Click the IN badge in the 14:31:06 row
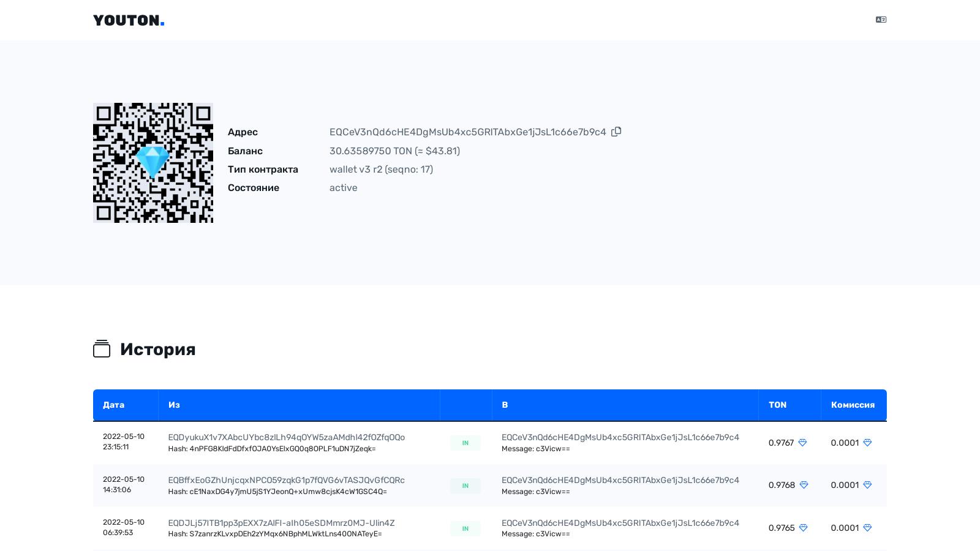The image size is (980, 551). [466, 485]
